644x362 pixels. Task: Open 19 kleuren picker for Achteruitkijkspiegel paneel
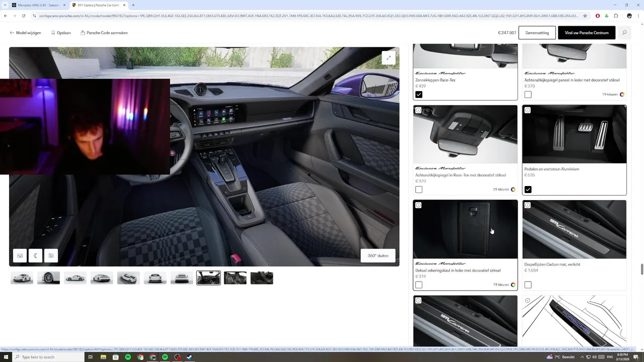click(x=613, y=95)
